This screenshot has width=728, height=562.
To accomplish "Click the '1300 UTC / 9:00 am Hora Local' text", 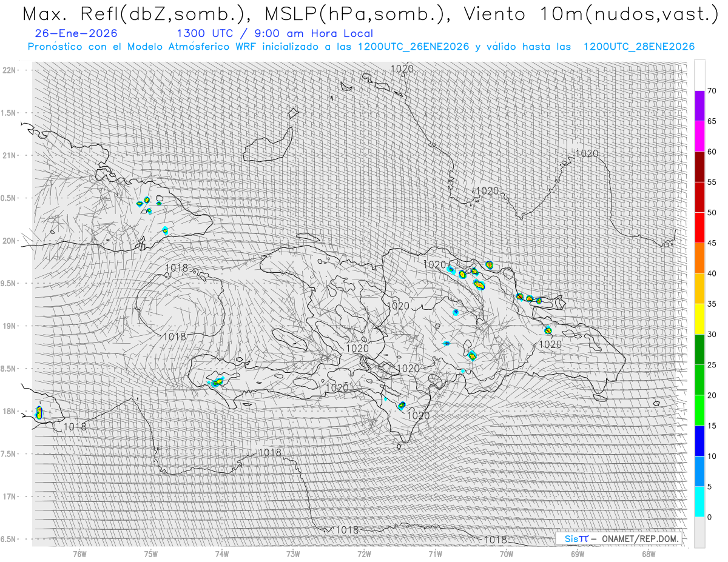I will point(275,33).
